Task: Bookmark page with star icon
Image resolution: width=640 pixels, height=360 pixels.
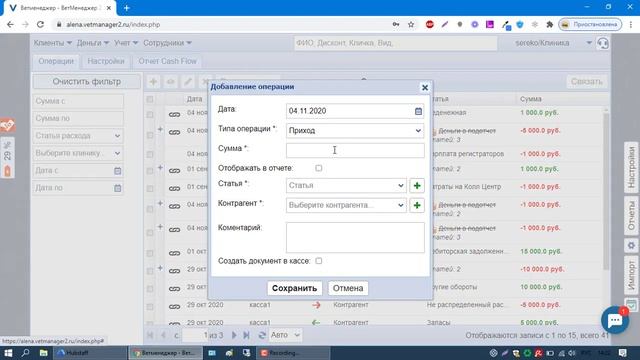Action: click(411, 24)
